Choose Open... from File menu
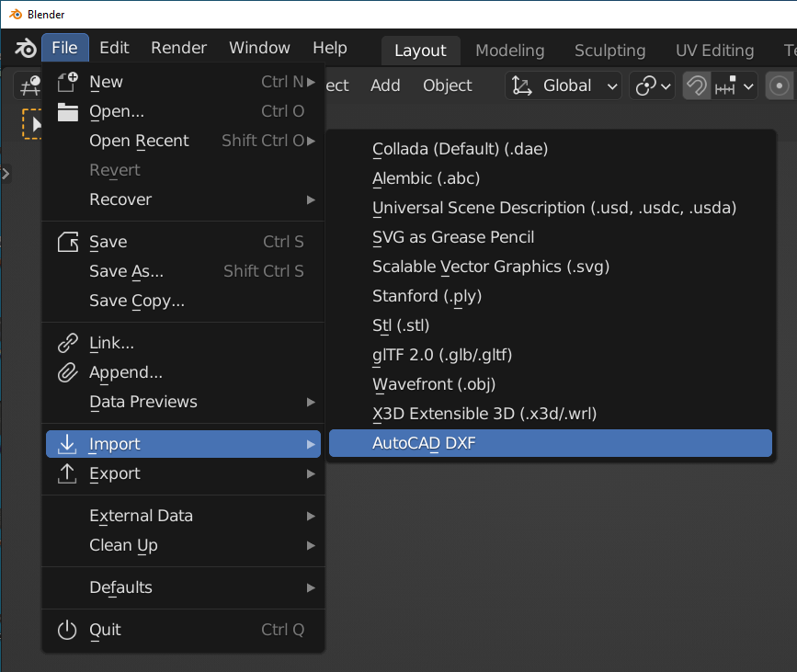This screenshot has width=797, height=672. point(183,111)
